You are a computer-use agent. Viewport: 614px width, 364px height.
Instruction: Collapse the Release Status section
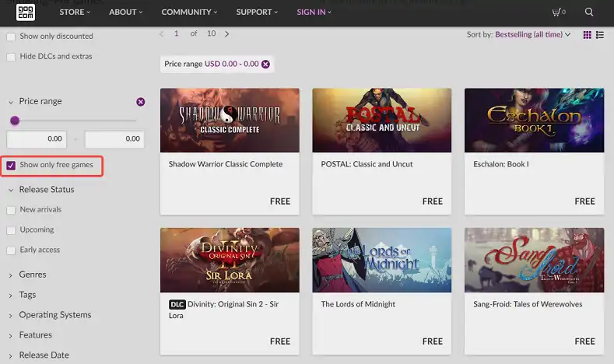11,190
